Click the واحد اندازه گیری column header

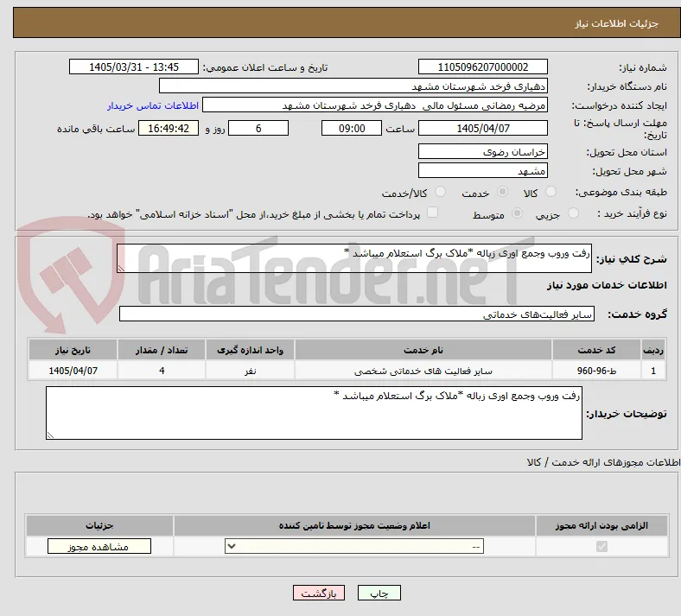[x=250, y=350]
